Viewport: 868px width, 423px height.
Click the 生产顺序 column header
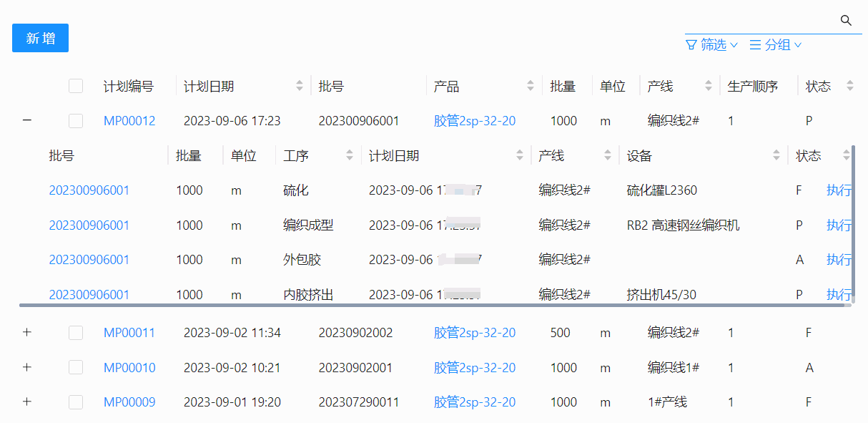coord(753,87)
